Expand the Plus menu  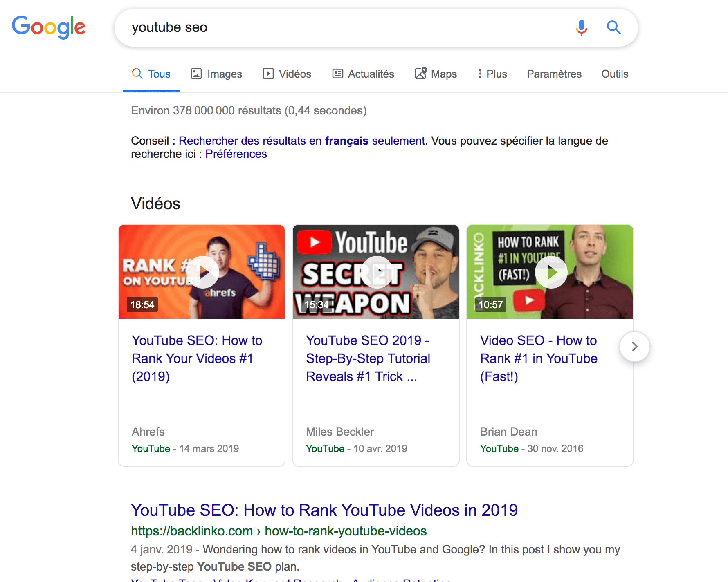click(x=492, y=74)
